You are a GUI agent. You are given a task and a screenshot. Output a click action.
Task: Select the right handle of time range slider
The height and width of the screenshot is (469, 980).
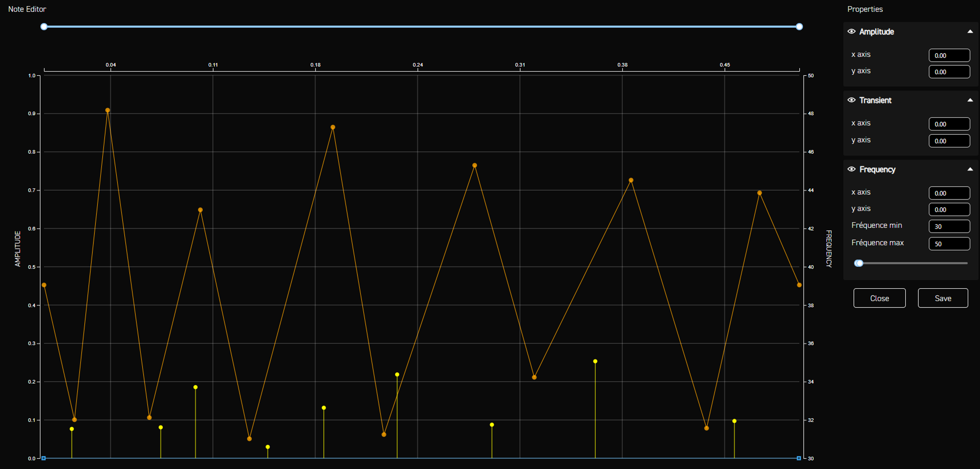click(x=799, y=26)
